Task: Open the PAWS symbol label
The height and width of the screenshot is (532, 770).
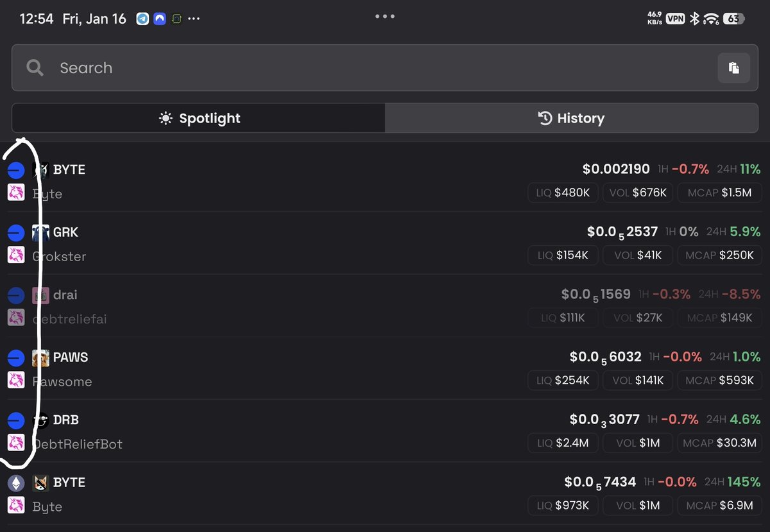Action: pyautogui.click(x=71, y=357)
